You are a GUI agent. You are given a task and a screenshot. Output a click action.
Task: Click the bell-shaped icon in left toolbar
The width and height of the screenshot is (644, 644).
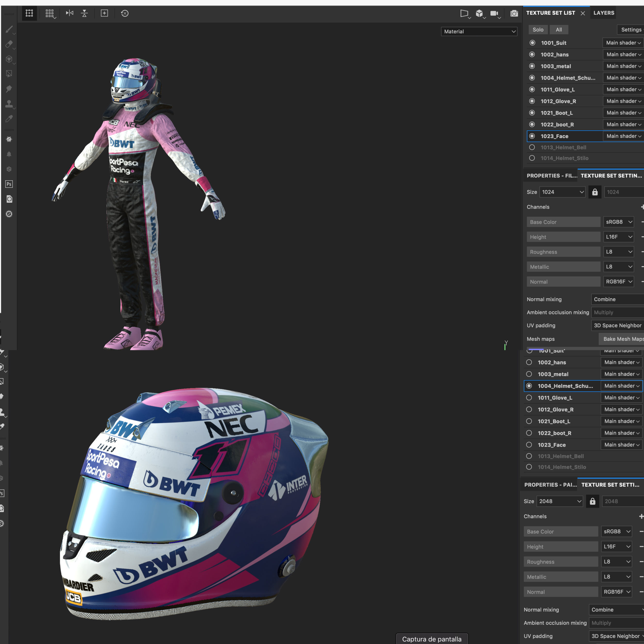point(9,154)
